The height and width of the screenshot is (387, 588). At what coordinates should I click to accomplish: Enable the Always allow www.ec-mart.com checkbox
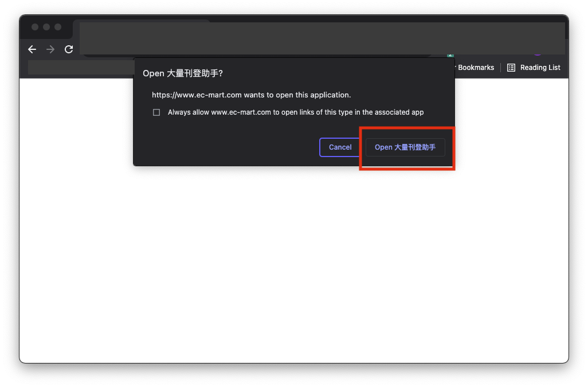click(156, 113)
